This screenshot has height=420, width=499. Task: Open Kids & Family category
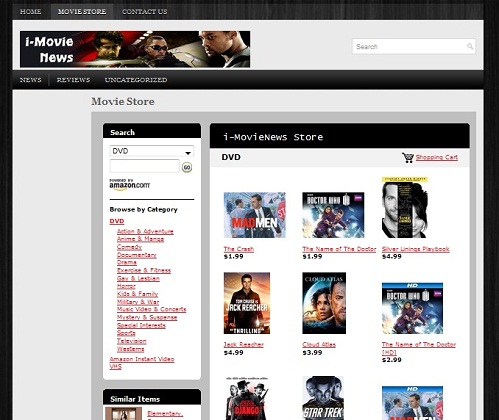tap(137, 294)
